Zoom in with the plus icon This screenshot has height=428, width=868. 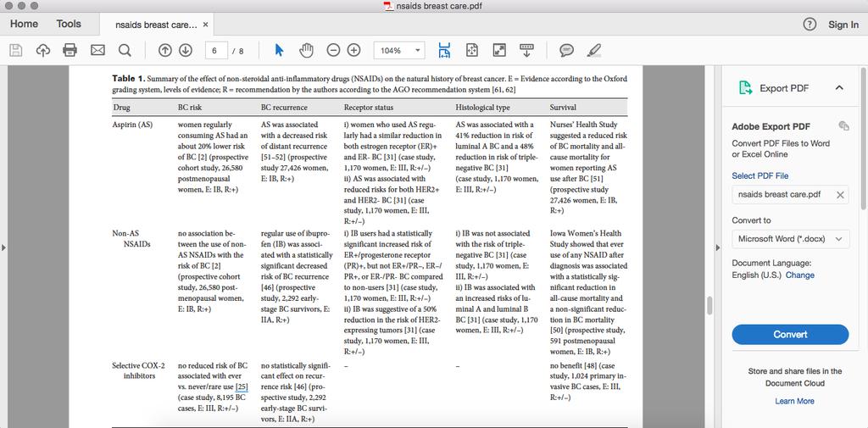353,50
